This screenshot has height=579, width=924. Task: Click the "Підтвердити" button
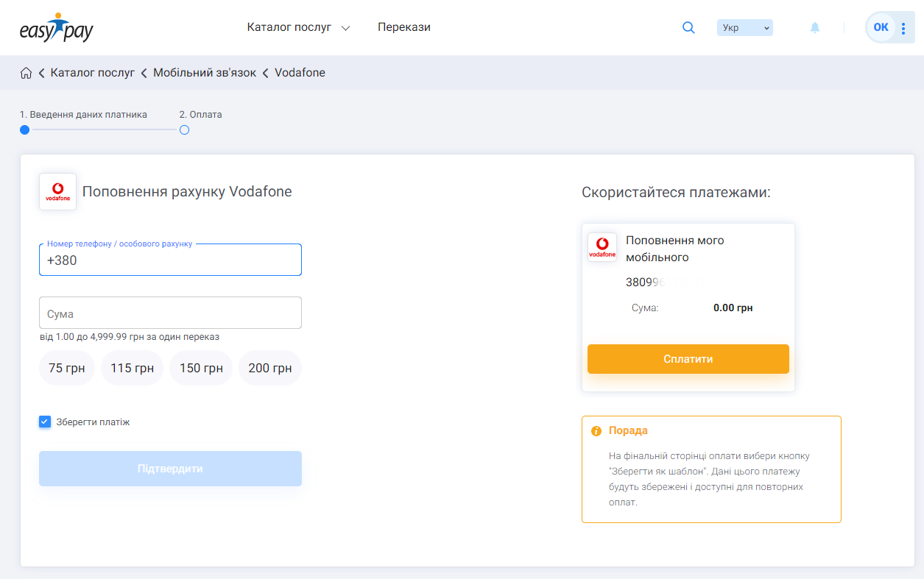(170, 468)
